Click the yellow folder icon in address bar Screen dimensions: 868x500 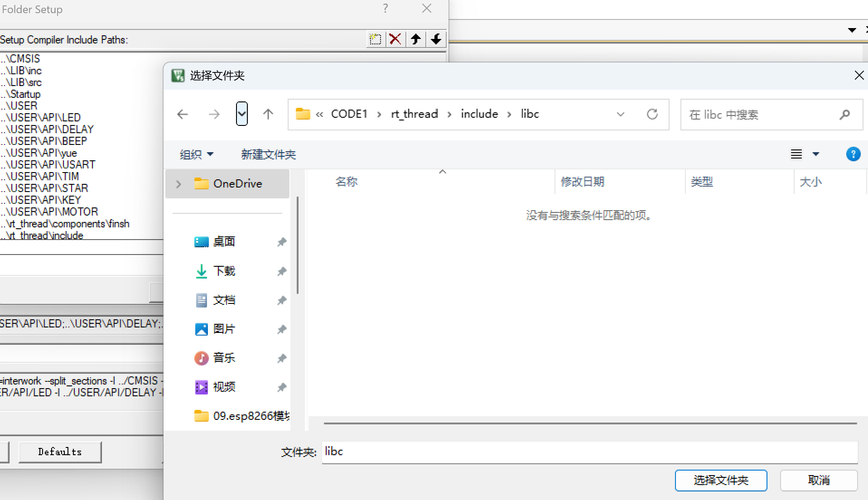pyautogui.click(x=303, y=114)
